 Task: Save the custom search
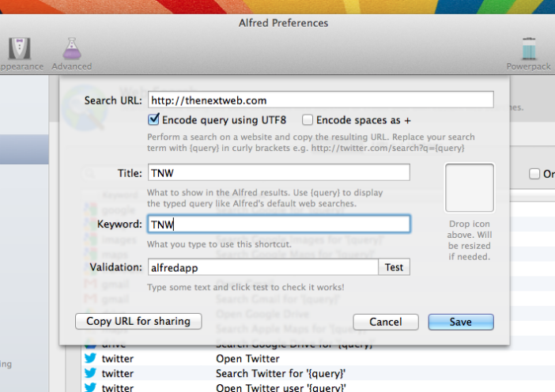(461, 322)
